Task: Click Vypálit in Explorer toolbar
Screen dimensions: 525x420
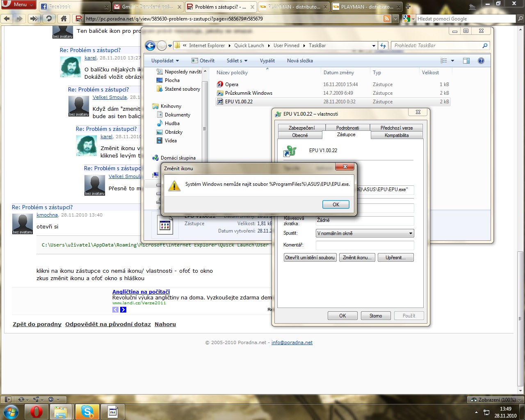Action: (x=267, y=61)
